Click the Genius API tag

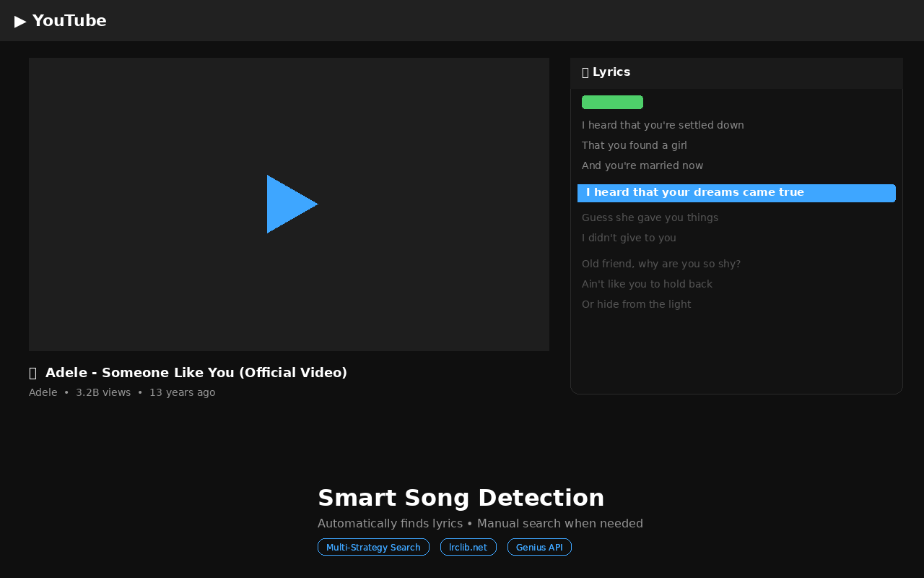539,547
